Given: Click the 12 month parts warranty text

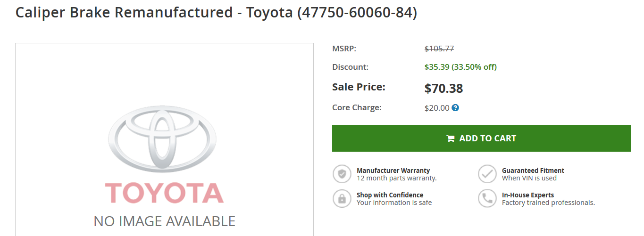Looking at the screenshot, I should (x=397, y=178).
